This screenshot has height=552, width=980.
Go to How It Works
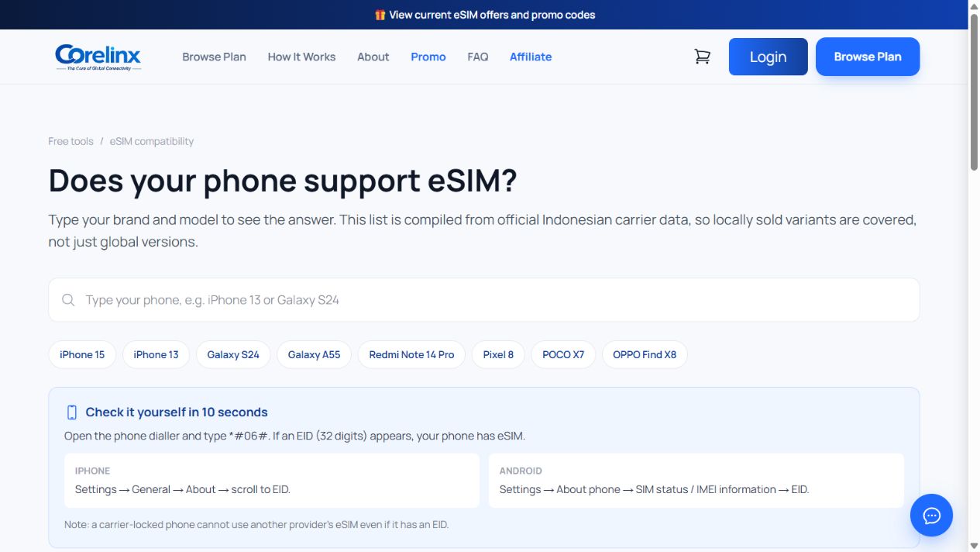click(301, 57)
